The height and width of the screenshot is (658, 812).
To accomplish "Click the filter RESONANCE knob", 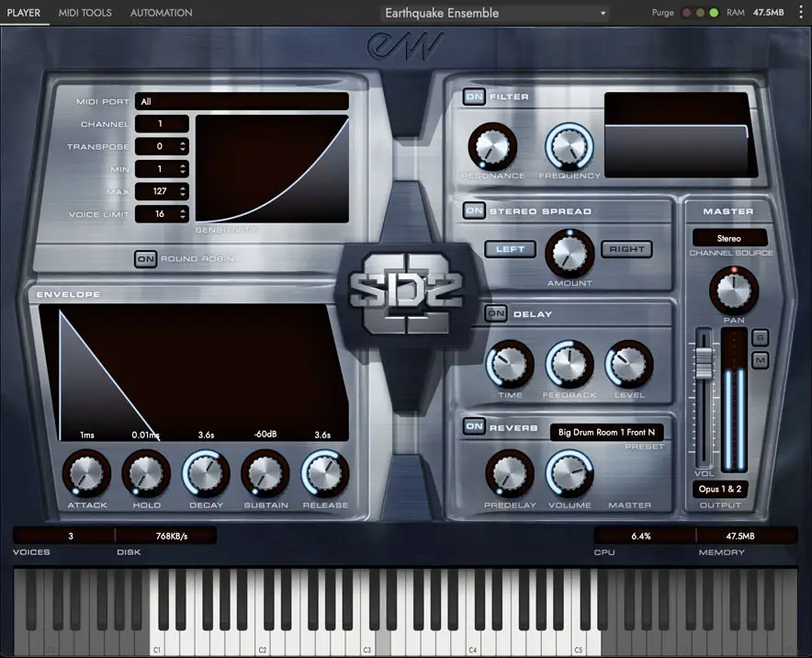I will coord(492,147).
